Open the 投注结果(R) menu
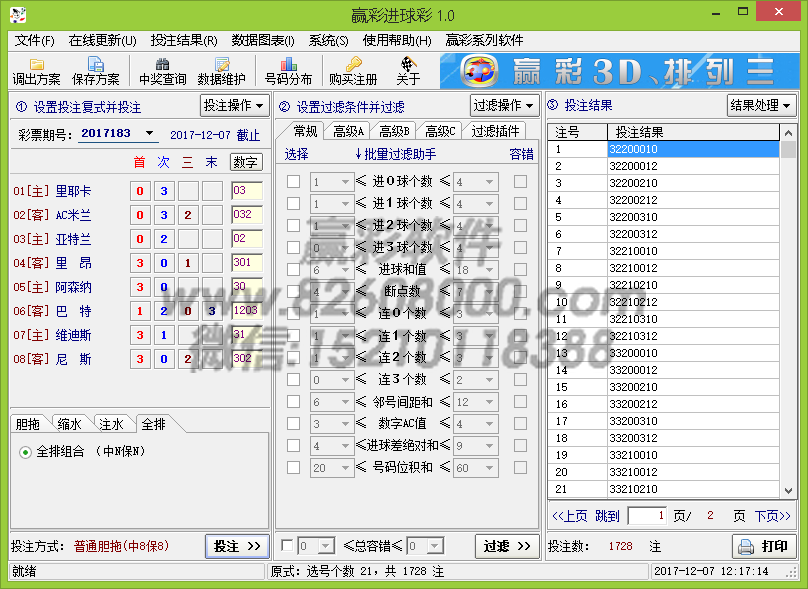This screenshot has height=589, width=808. [184, 40]
